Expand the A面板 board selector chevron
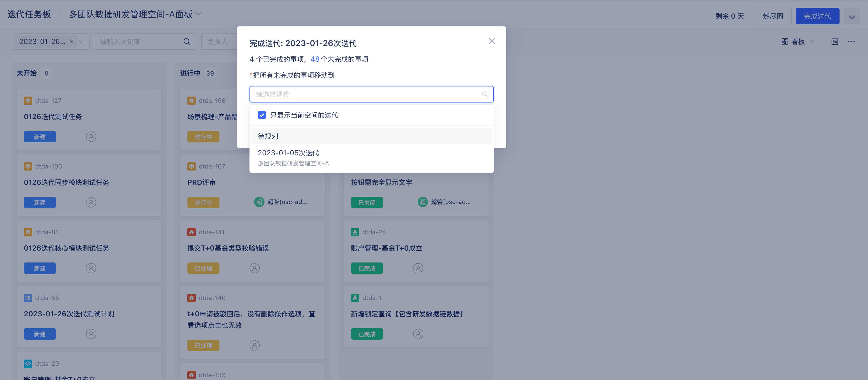The width and height of the screenshot is (868, 380). [x=199, y=14]
